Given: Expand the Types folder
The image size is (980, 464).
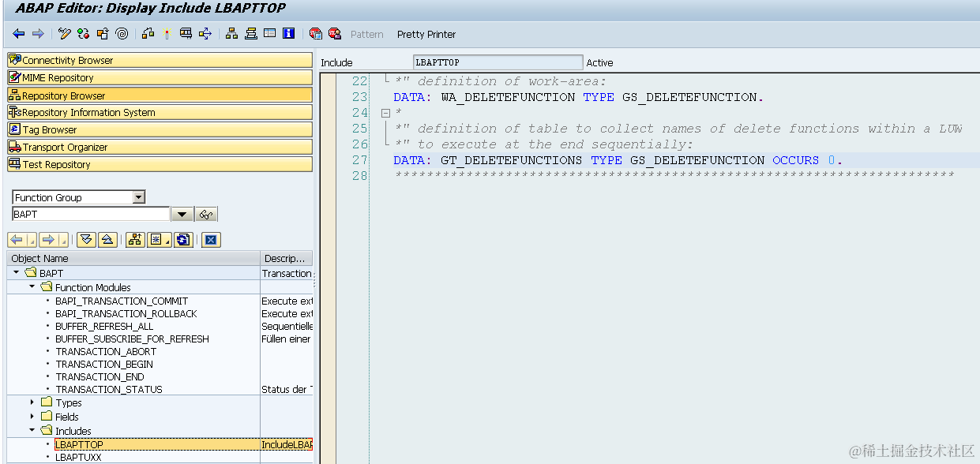Looking at the screenshot, I should (32, 402).
